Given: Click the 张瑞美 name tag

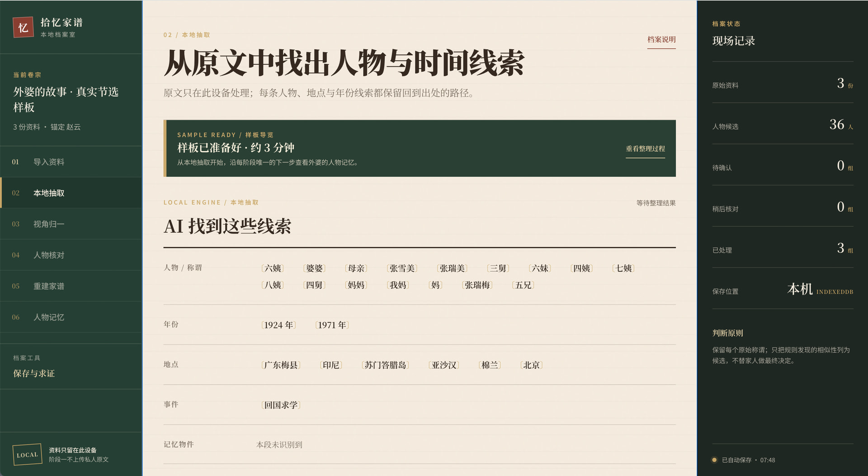Looking at the screenshot, I should [x=452, y=268].
